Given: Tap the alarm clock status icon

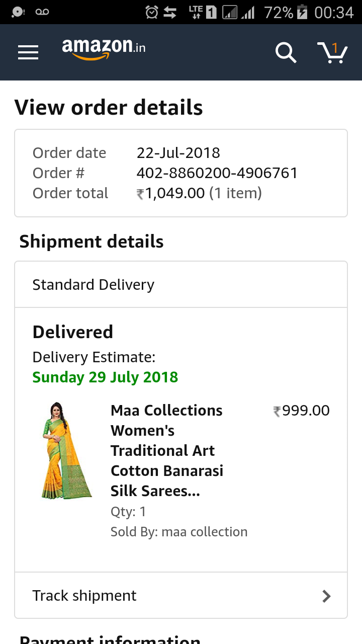Looking at the screenshot, I should [x=151, y=12].
